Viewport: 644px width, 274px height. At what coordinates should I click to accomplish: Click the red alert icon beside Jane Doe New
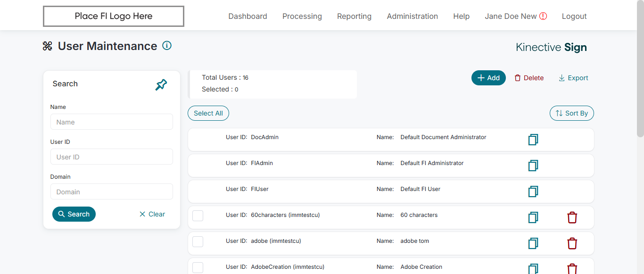tap(543, 16)
